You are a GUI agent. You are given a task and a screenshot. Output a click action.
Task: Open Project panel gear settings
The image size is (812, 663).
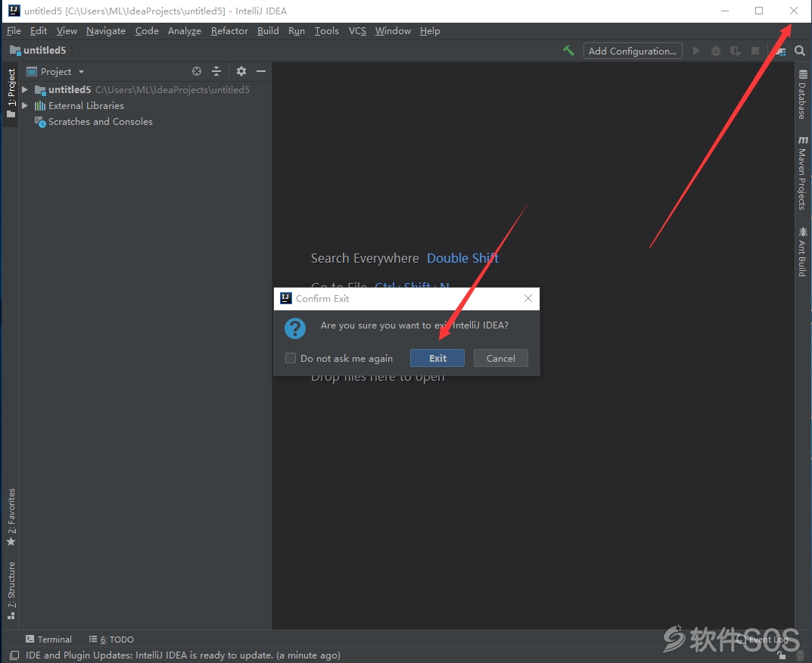[x=241, y=71]
